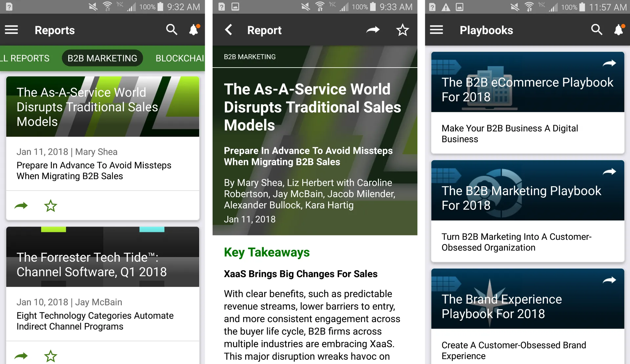630x364 pixels.
Task: Tap the question mark status icon at 9:32 AM
Action: [9, 7]
